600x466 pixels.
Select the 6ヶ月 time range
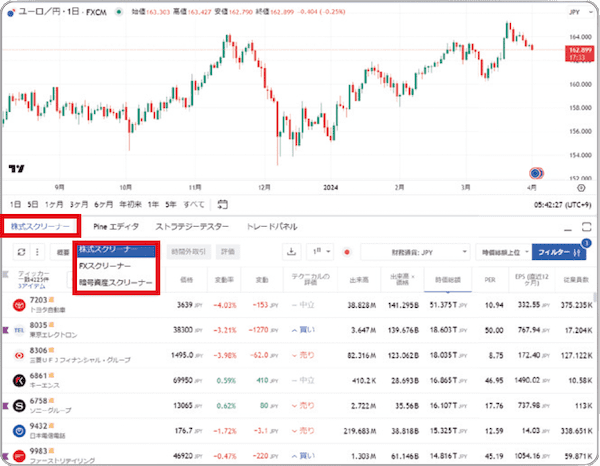103,204
